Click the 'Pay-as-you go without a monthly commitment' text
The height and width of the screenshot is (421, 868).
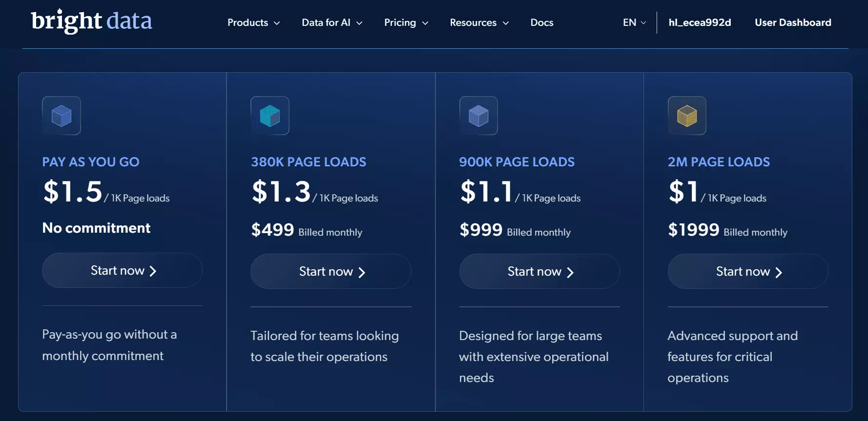click(109, 345)
